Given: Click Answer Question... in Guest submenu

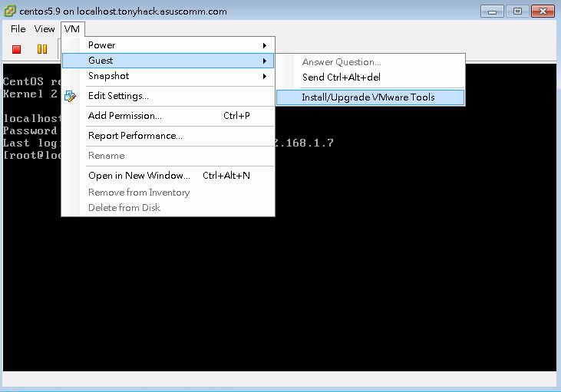Looking at the screenshot, I should point(371,62).
